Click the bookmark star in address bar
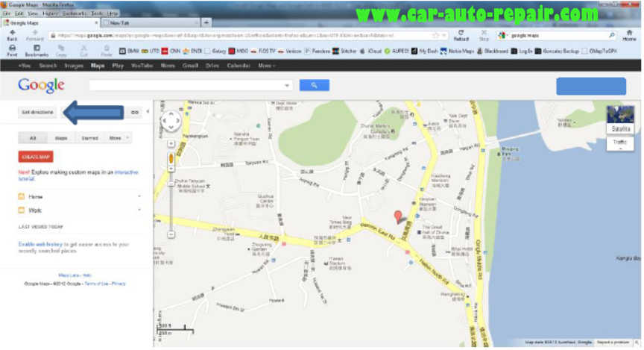 coord(436,35)
